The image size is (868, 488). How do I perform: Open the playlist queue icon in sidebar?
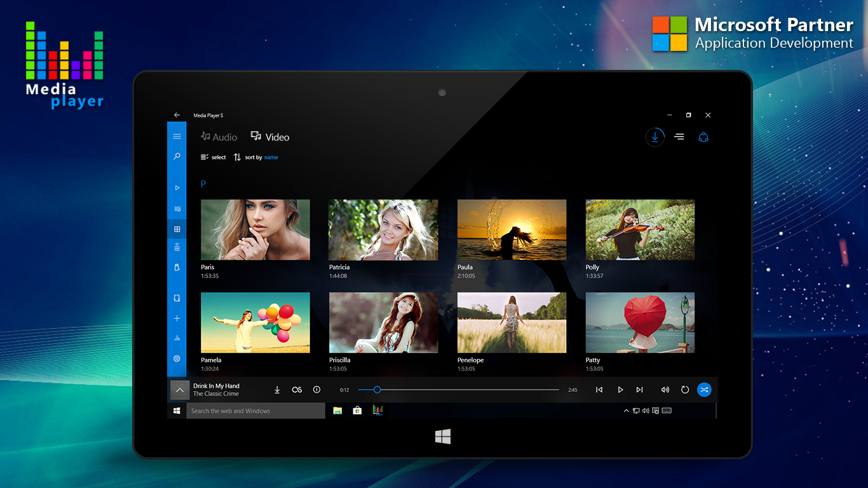[x=177, y=208]
